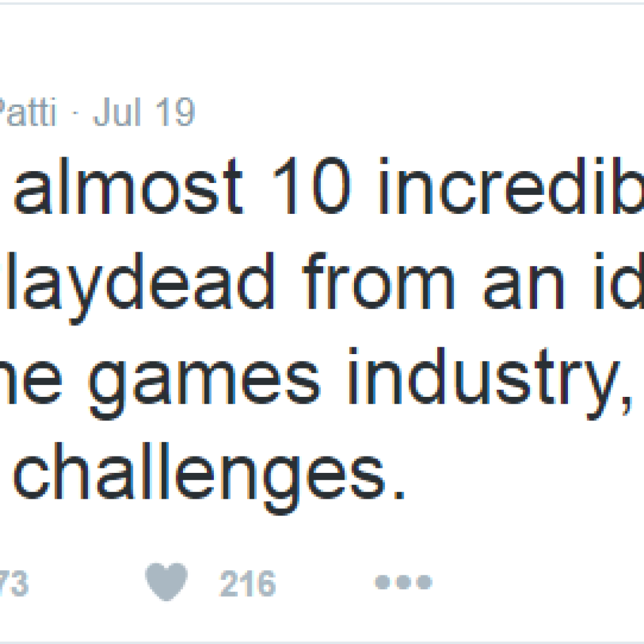Click the word 'challenges.' ending the tweet
The width and height of the screenshot is (644, 644).
206,476
